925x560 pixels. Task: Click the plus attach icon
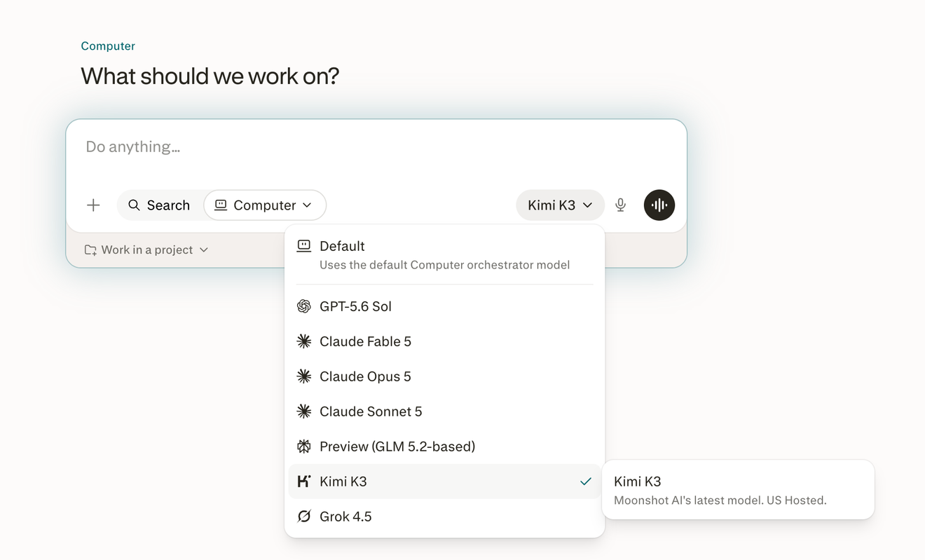click(93, 205)
